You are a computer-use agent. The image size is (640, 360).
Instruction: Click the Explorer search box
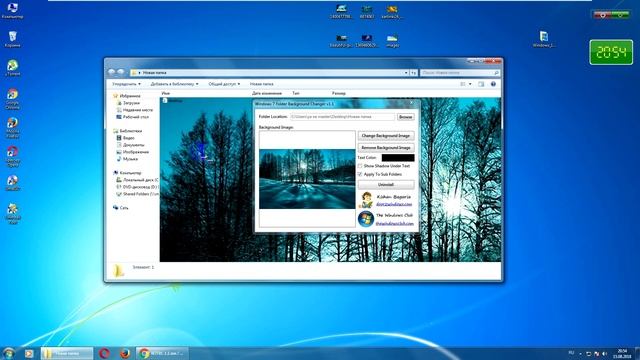[460, 73]
